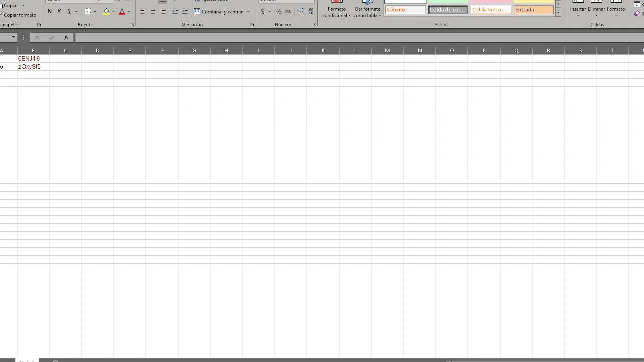The image size is (644, 362).
Task: Apply thousands separator (000) style
Action: [288, 11]
